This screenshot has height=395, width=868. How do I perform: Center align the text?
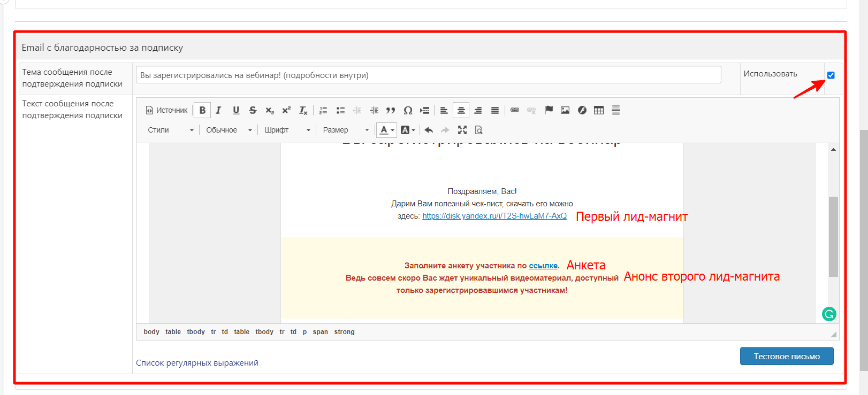pyautogui.click(x=461, y=110)
